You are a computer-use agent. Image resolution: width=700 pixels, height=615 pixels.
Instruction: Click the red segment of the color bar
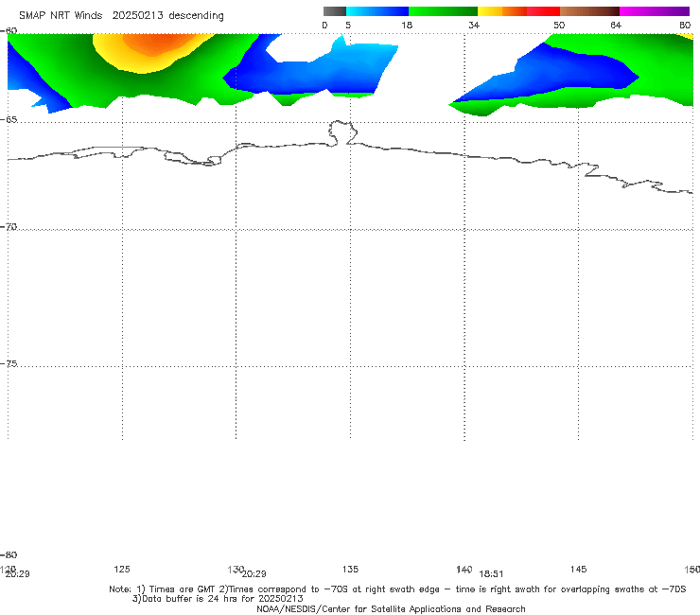543,11
